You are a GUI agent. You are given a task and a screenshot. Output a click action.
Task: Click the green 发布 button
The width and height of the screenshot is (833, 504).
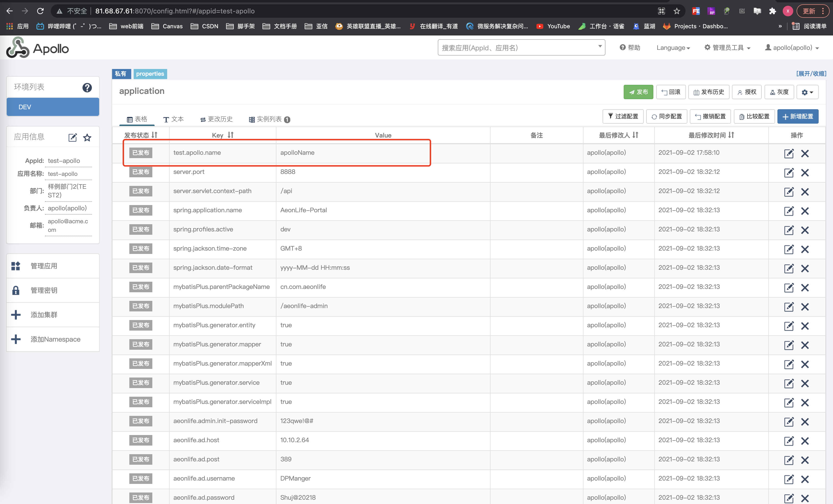[638, 92]
